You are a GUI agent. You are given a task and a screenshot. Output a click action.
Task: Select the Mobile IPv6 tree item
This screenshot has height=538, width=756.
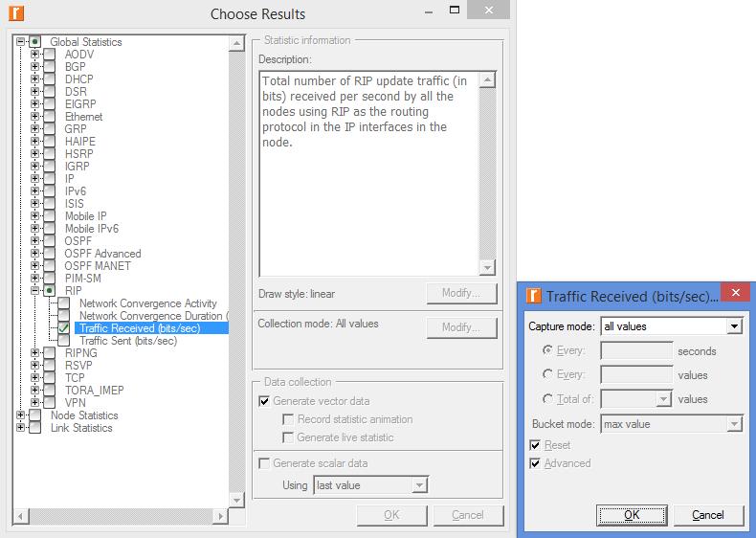coord(92,229)
